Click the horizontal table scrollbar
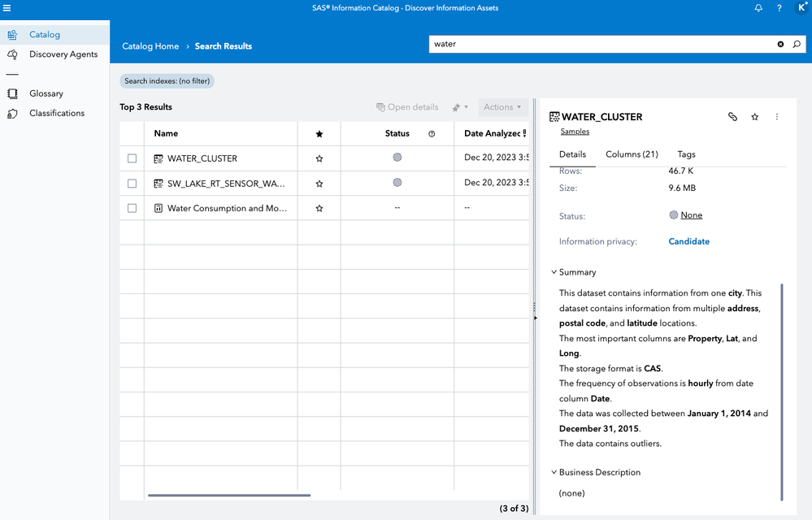This screenshot has height=520, width=812. pos(229,495)
